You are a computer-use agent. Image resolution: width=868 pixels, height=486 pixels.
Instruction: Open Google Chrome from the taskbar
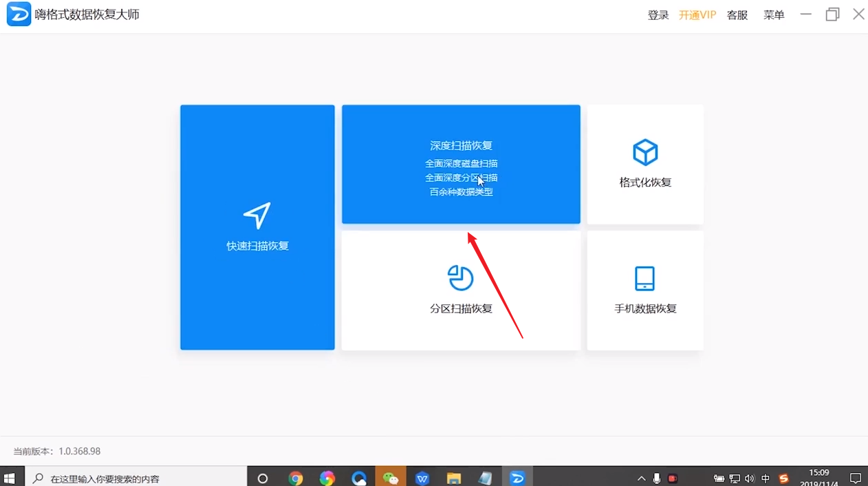(296, 478)
